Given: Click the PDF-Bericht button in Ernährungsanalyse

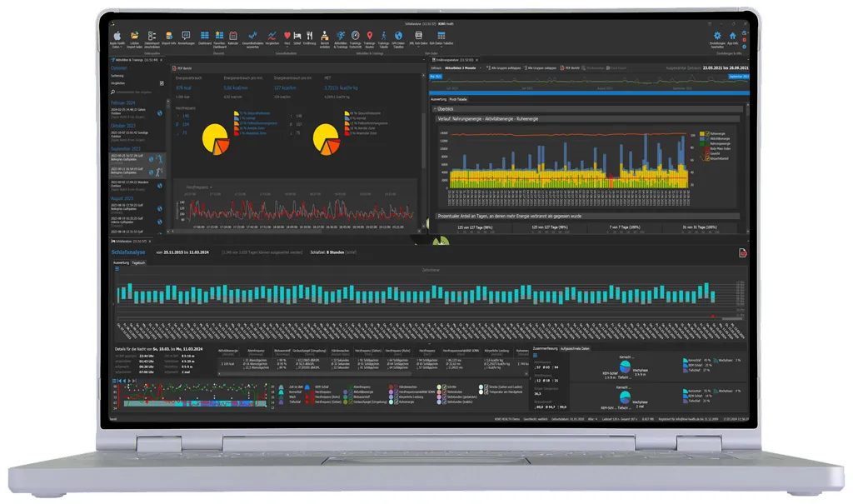Looking at the screenshot, I should (x=572, y=67).
